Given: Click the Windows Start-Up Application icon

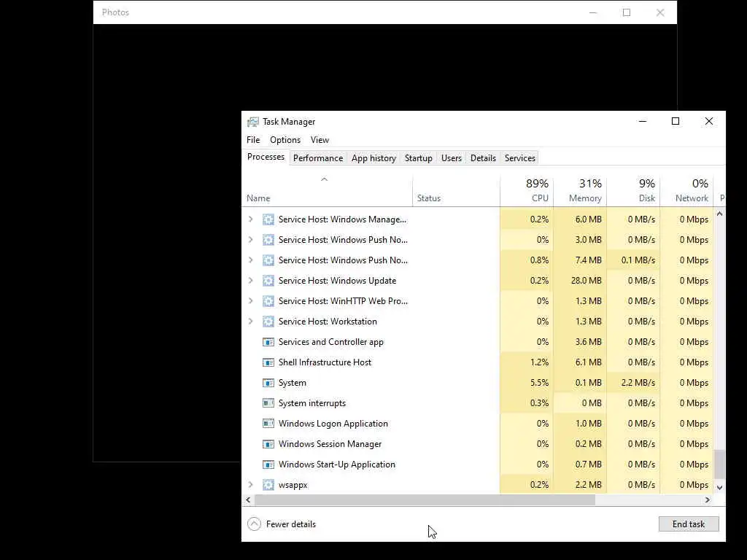Looking at the screenshot, I should tap(268, 464).
